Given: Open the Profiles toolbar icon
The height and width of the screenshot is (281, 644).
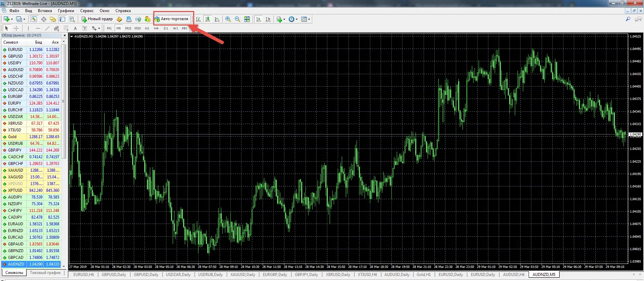Looking at the screenshot, I should [x=19, y=19].
